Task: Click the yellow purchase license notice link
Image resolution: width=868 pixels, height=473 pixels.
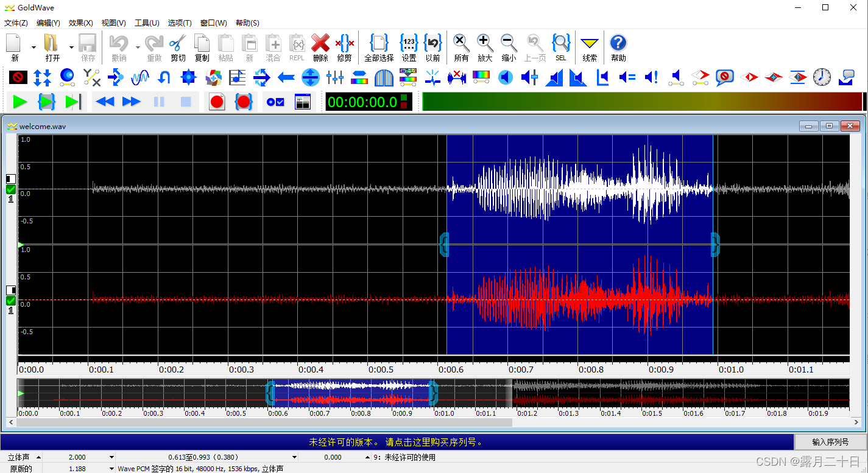Action: pyautogui.click(x=396, y=442)
